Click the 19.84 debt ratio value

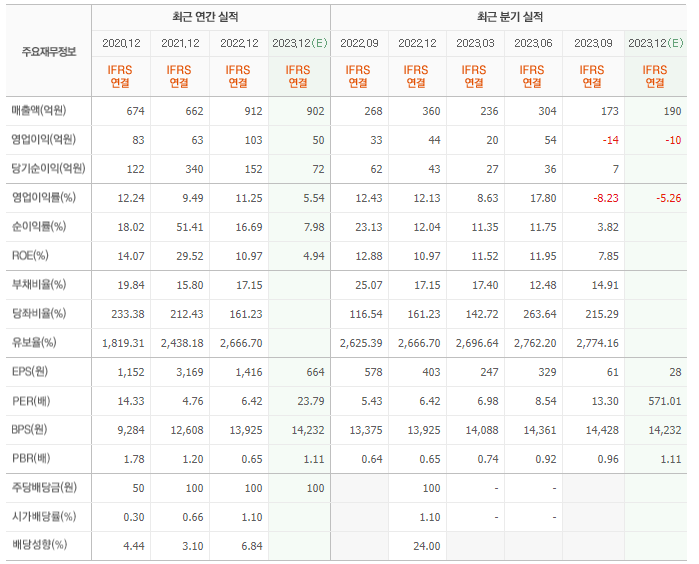click(131, 285)
